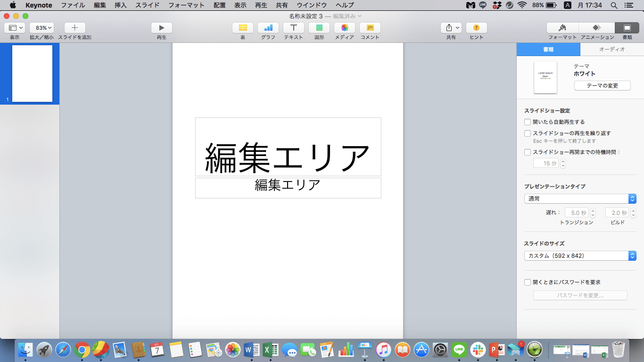Switch to the オーディオ tab
This screenshot has height=362, width=644.
point(612,49)
